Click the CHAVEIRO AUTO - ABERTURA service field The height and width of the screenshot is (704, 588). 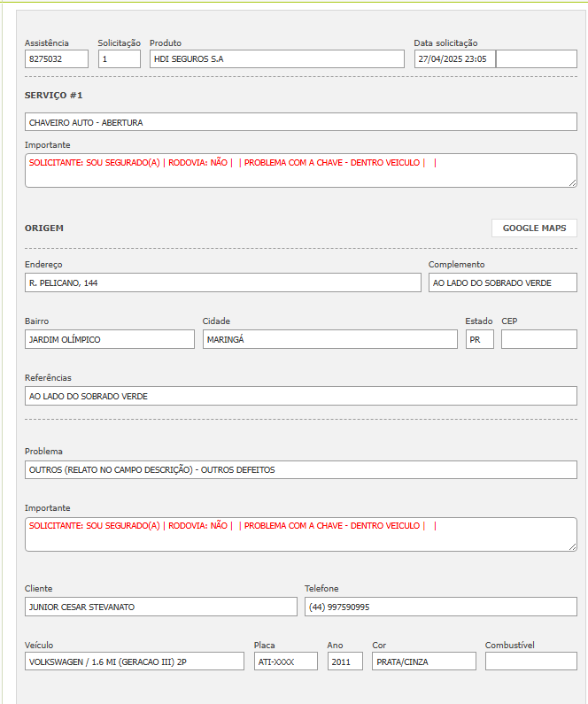300,122
